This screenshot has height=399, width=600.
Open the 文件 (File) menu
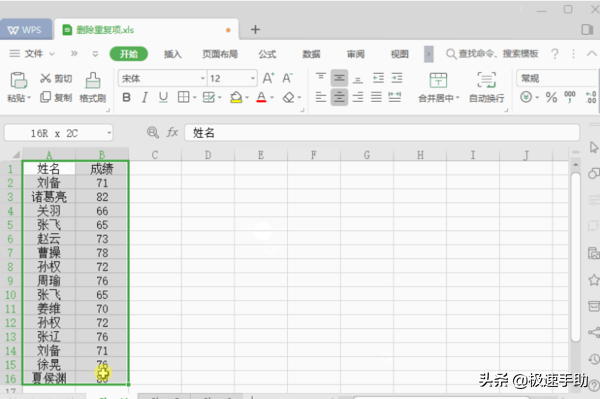coord(32,54)
